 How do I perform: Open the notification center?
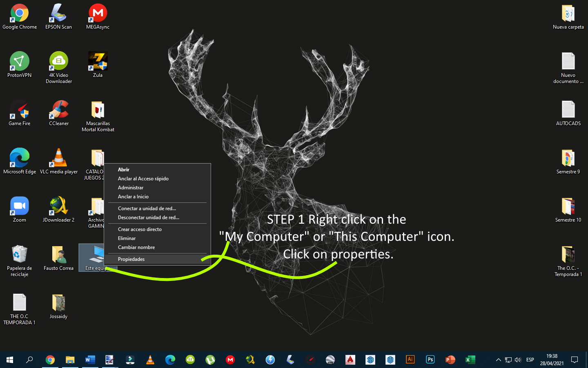575,360
